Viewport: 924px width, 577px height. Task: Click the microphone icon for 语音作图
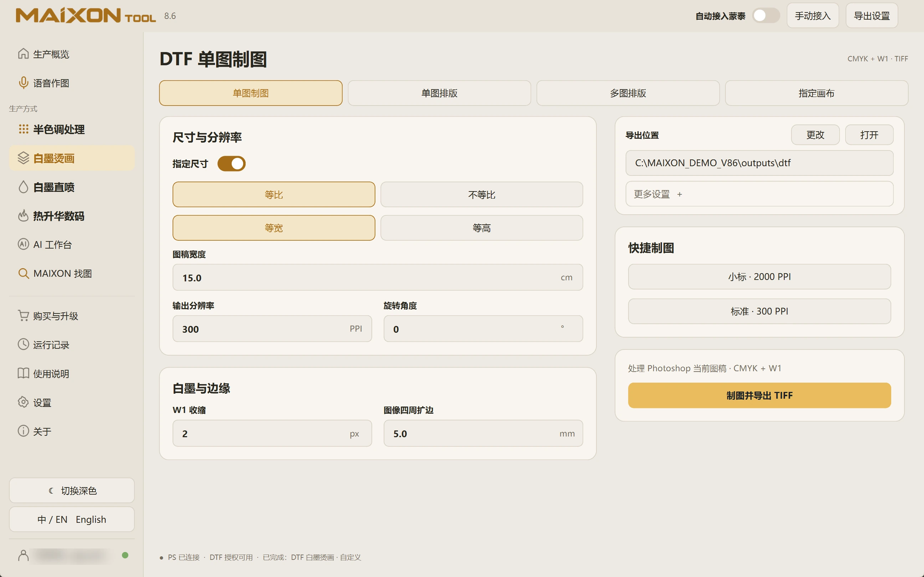[23, 83]
